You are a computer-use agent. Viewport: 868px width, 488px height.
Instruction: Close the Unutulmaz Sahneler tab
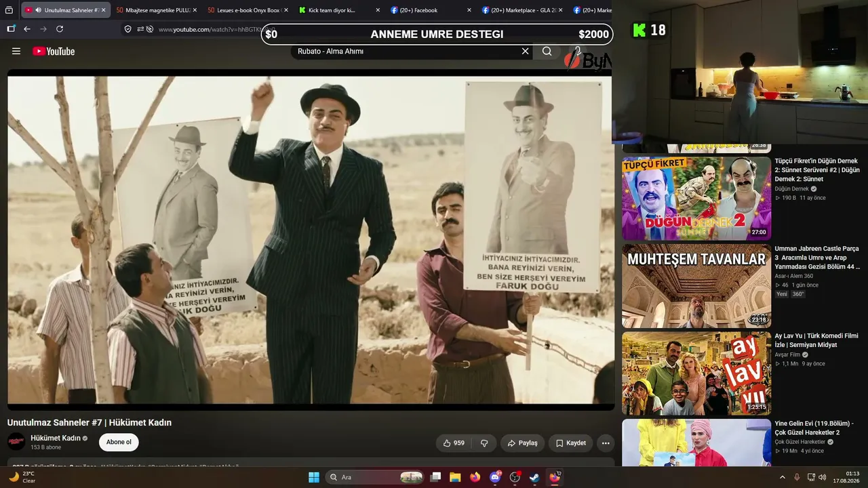tap(103, 10)
